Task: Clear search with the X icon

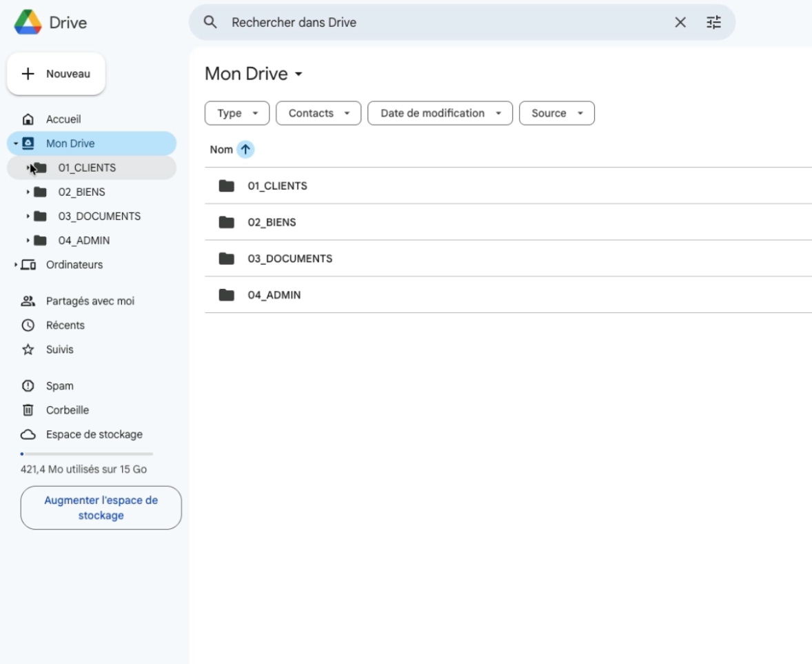Action: (x=680, y=23)
